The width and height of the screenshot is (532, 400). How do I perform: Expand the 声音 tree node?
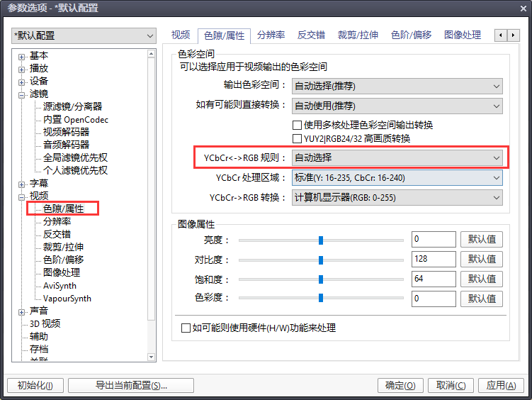[x=21, y=312]
